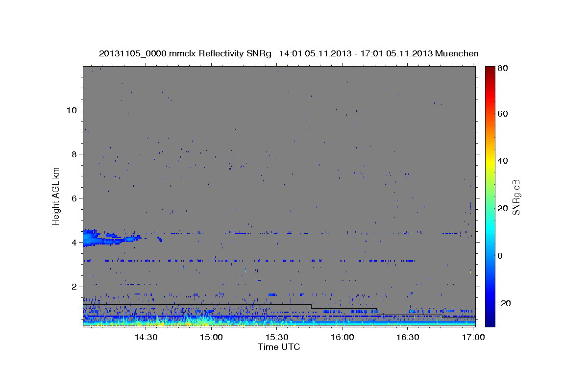This screenshot has height=392, width=588.
Task: Click the 16:00 time tick label
Action: point(342,338)
